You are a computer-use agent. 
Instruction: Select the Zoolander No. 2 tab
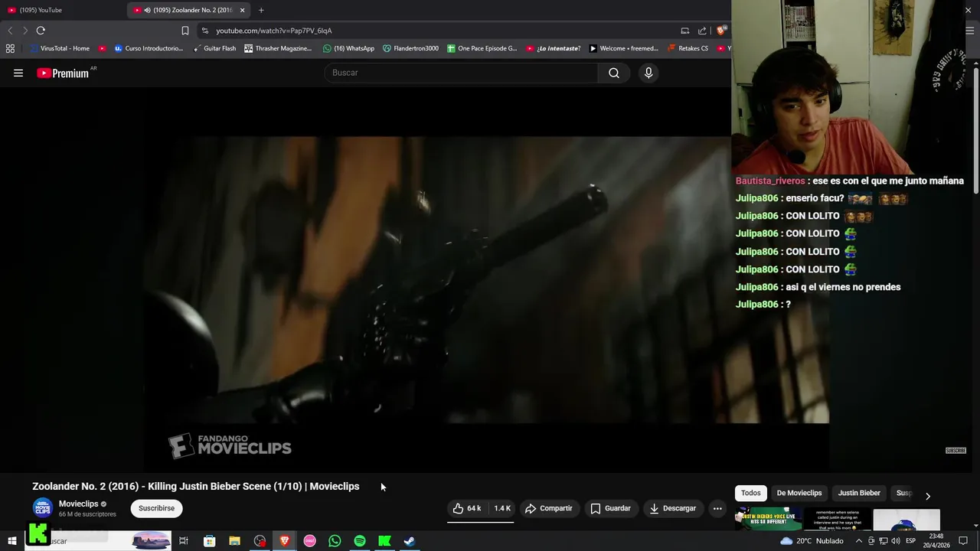coord(184,10)
